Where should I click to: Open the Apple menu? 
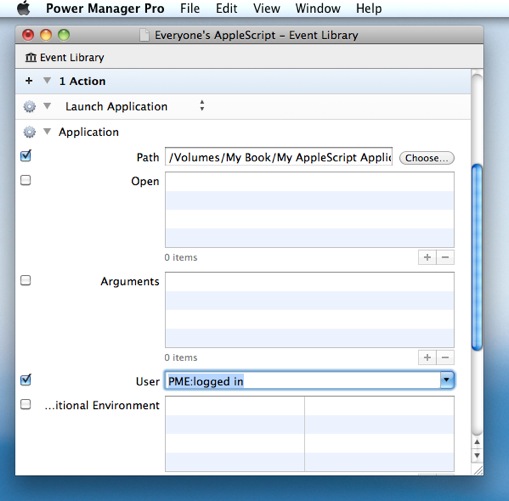[x=24, y=8]
